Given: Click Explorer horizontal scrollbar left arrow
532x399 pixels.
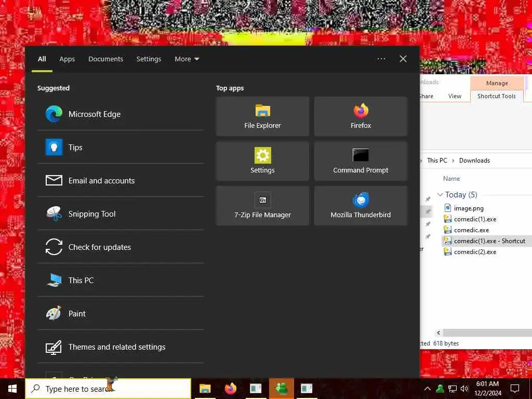Looking at the screenshot, I should (x=438, y=333).
